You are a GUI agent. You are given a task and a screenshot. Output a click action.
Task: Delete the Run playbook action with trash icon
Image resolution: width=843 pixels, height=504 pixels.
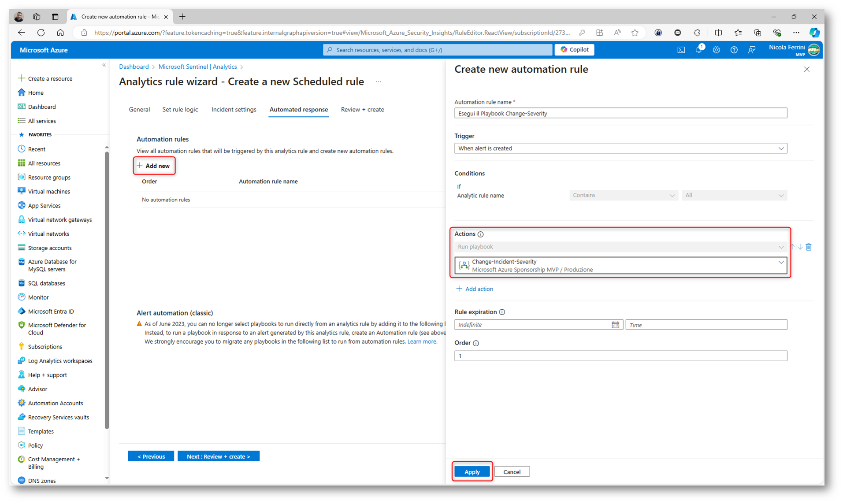point(809,247)
